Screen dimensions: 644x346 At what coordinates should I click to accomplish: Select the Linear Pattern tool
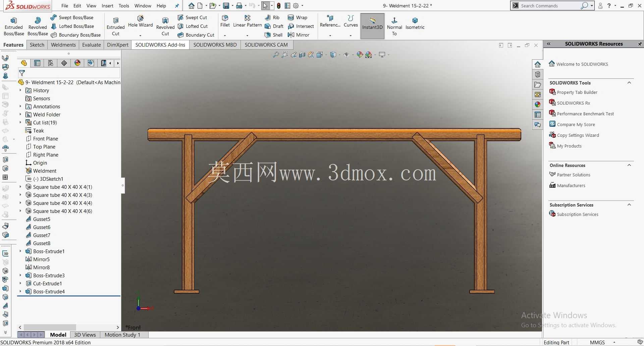pos(248,21)
